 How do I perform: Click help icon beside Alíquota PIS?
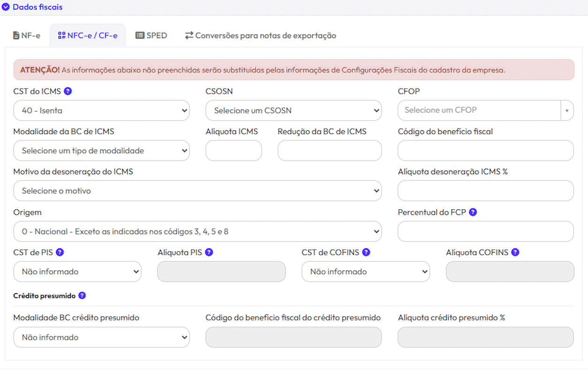209,253
